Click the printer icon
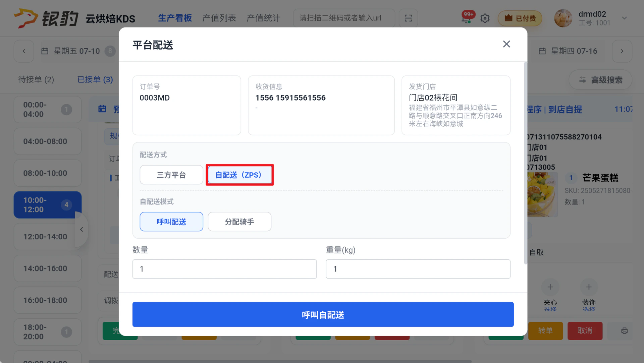The image size is (644, 363). [624, 331]
